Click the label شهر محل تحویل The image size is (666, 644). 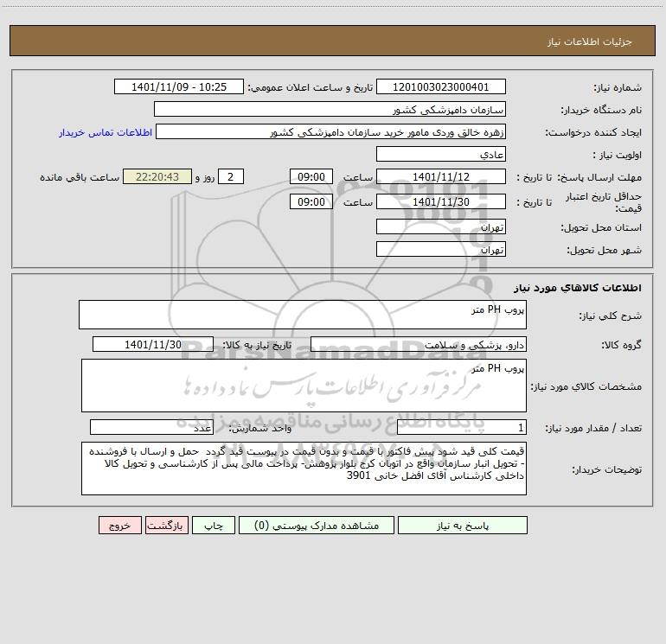click(604, 251)
